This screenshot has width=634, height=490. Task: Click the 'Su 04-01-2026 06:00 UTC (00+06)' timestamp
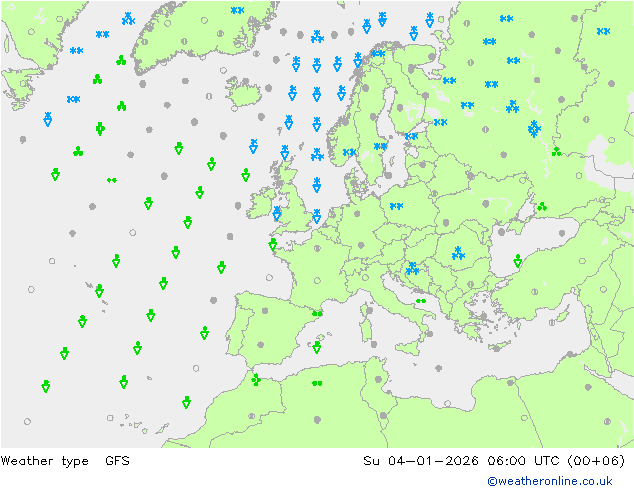point(494,460)
